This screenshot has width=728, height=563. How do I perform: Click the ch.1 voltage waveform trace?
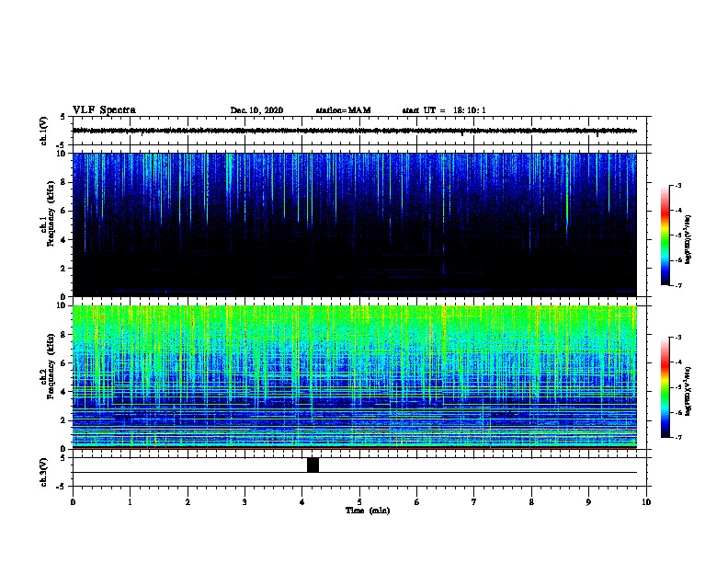point(355,131)
